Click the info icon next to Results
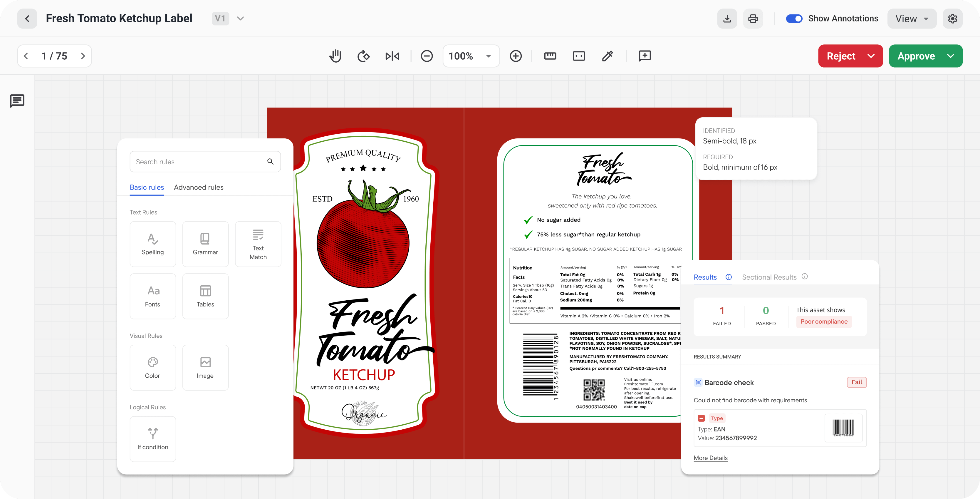The height and width of the screenshot is (499, 980). (729, 277)
